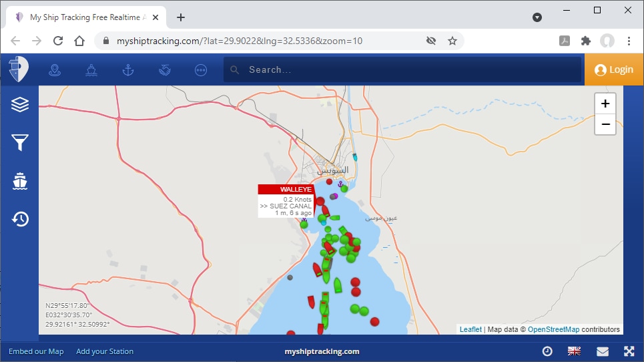
Task: Open the vessel filter icon
Action: (20, 142)
